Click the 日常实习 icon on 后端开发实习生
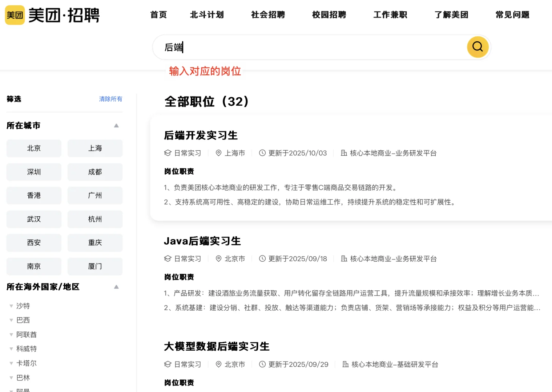This screenshot has width=552, height=392. 168,153
